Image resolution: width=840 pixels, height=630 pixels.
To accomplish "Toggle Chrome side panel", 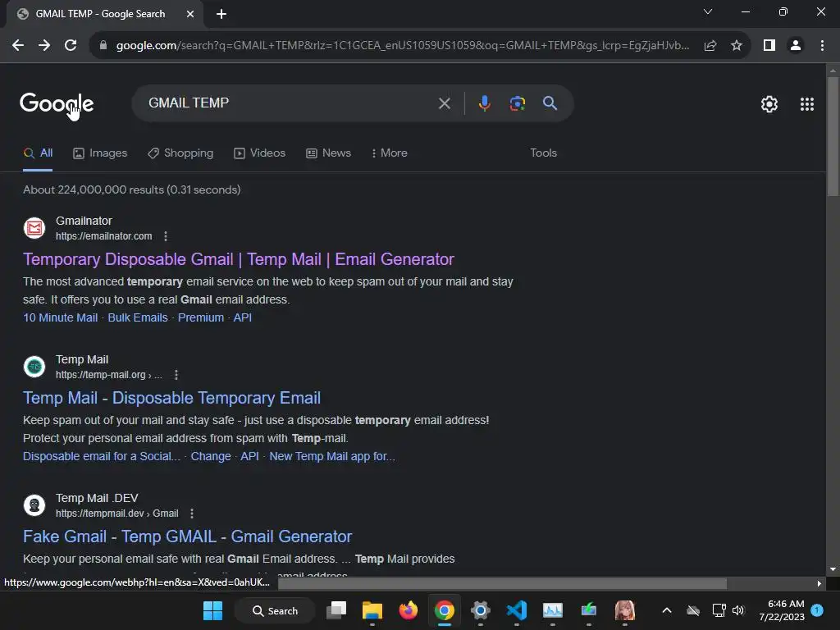I will coord(769,46).
